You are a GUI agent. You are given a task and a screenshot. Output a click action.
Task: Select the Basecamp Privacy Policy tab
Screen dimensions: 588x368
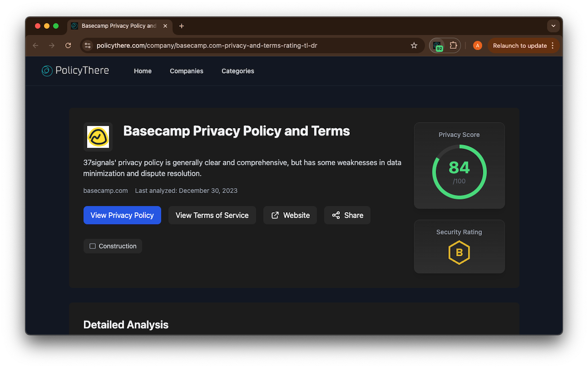[x=120, y=26]
